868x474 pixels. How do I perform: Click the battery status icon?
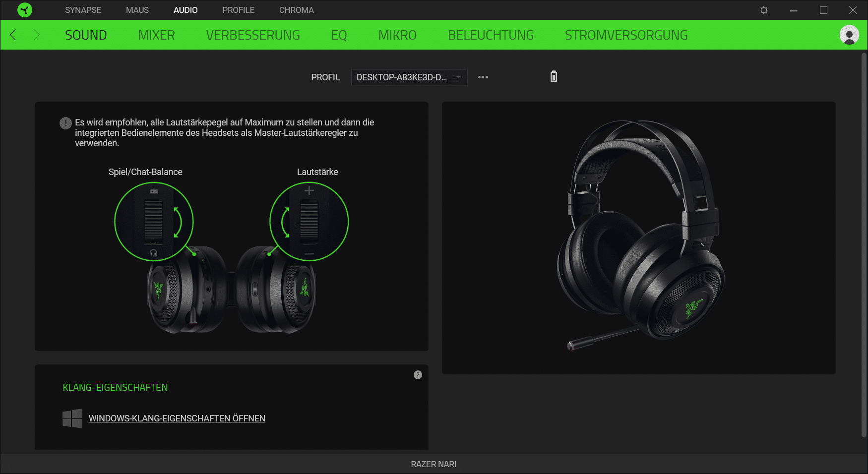click(x=554, y=76)
